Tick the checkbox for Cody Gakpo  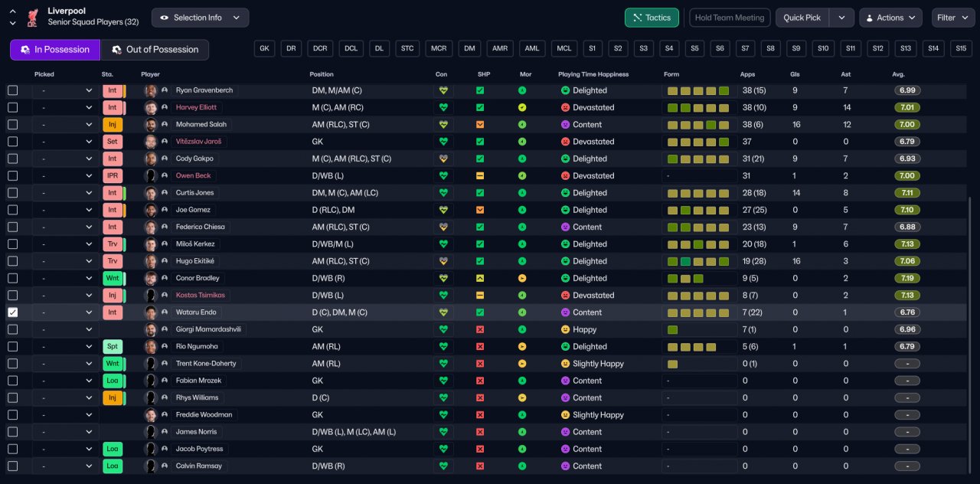pyautogui.click(x=12, y=159)
